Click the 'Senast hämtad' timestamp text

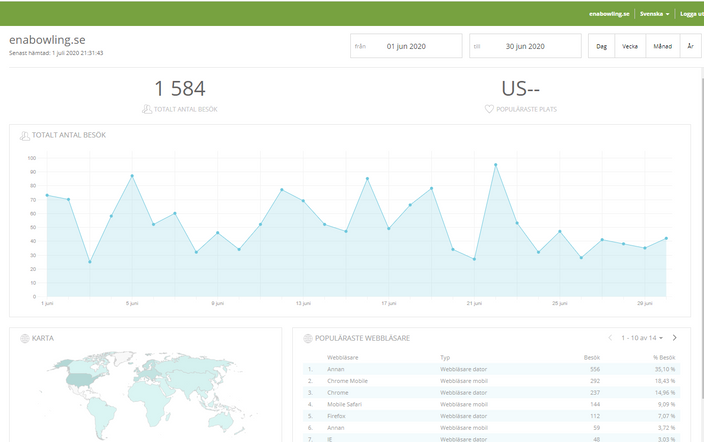(x=56, y=53)
